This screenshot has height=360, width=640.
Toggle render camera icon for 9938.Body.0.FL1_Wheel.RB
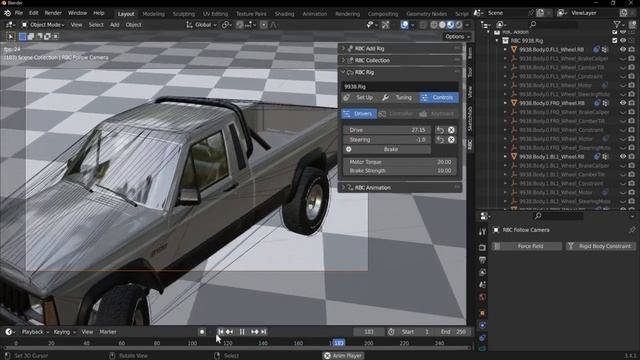click(632, 50)
